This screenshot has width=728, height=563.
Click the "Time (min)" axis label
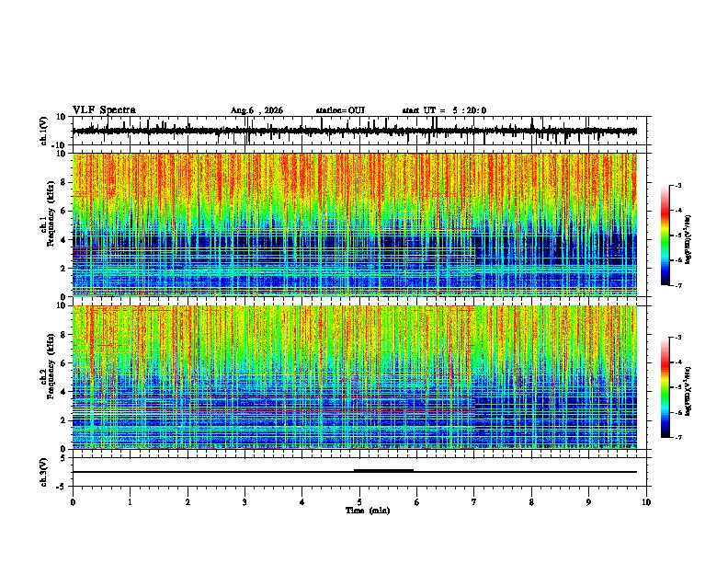pos(368,511)
